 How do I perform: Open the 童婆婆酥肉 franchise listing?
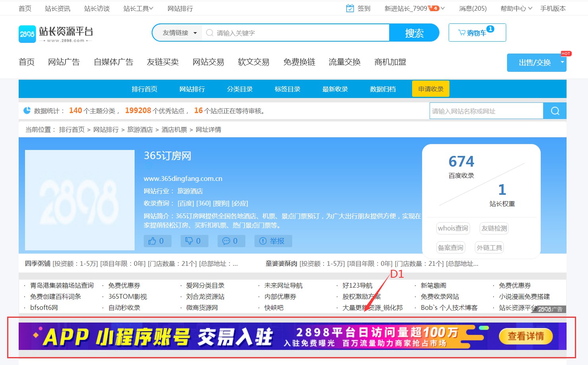click(372, 263)
